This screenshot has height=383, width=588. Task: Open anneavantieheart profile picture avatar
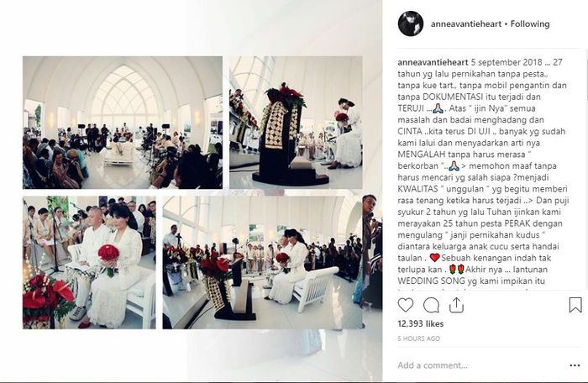click(411, 24)
